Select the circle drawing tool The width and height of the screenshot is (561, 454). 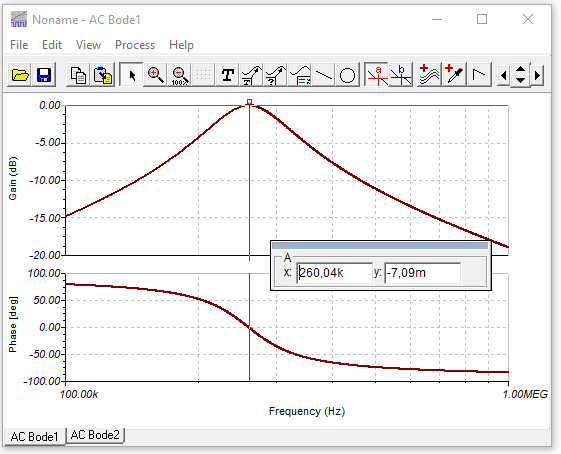coord(347,75)
